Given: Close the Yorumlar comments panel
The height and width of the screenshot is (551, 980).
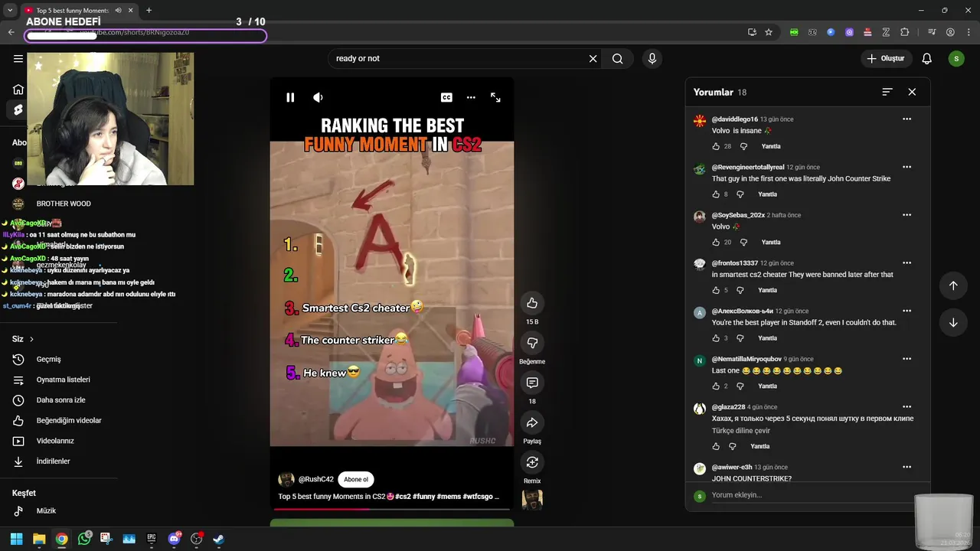Looking at the screenshot, I should [x=912, y=92].
